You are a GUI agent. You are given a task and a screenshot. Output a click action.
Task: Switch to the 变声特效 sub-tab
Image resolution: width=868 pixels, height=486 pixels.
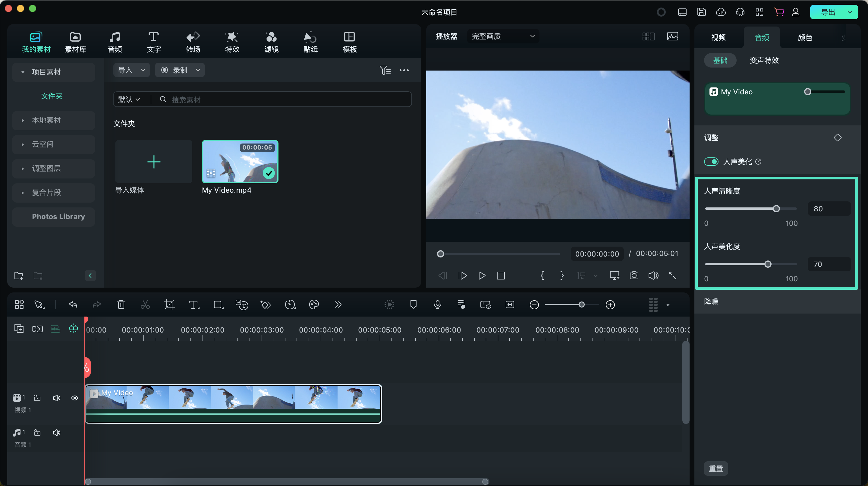tap(764, 60)
